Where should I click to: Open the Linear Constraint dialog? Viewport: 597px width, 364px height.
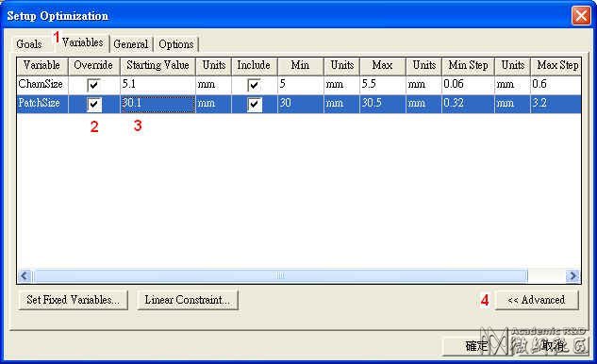[x=188, y=300]
